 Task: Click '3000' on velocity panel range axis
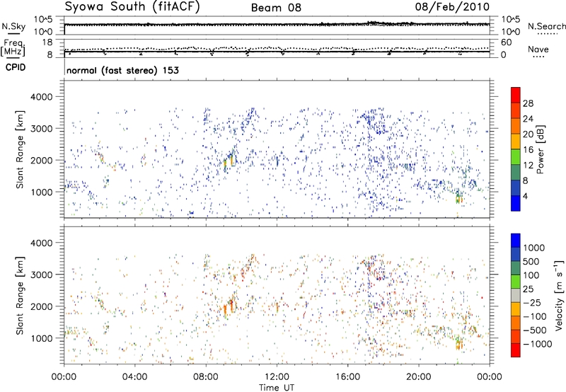coord(42,275)
